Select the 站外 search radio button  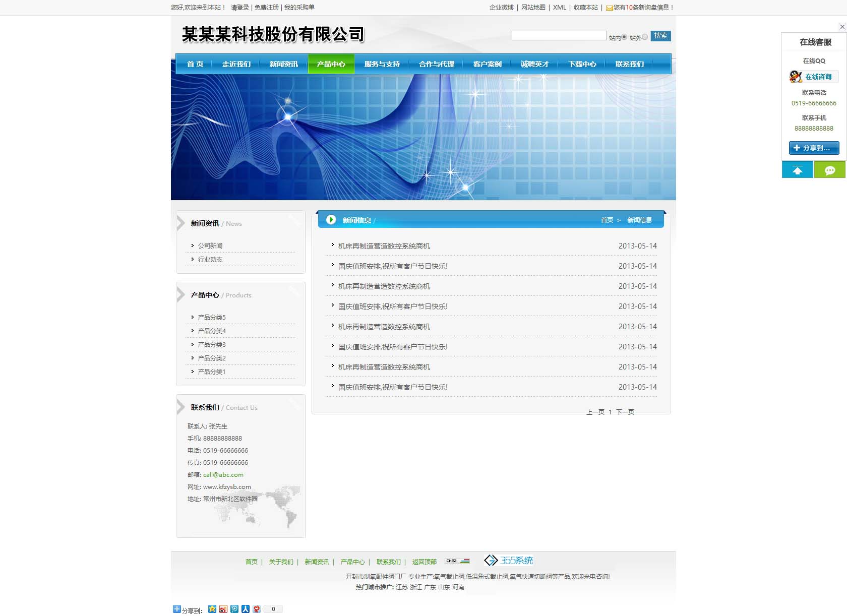click(645, 37)
